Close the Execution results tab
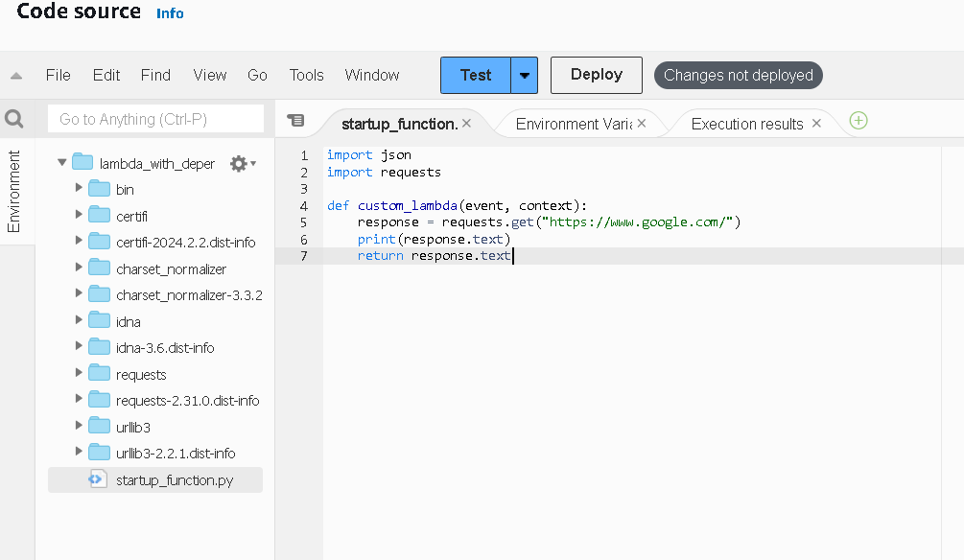Image resolution: width=964 pixels, height=560 pixels. coord(817,124)
